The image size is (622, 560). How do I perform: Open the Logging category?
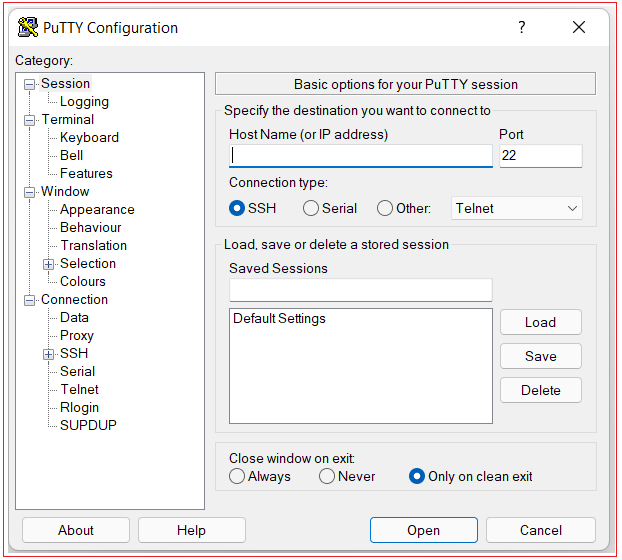pos(84,102)
